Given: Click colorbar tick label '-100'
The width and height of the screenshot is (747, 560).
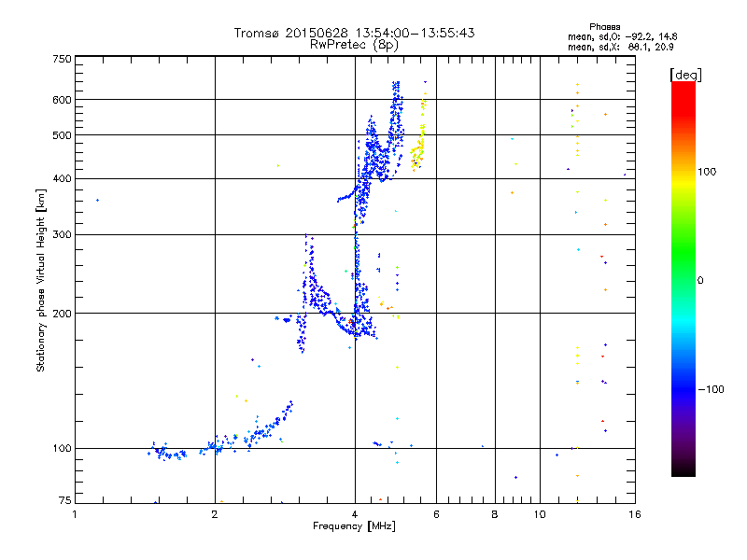Looking at the screenshot, I should [711, 389].
